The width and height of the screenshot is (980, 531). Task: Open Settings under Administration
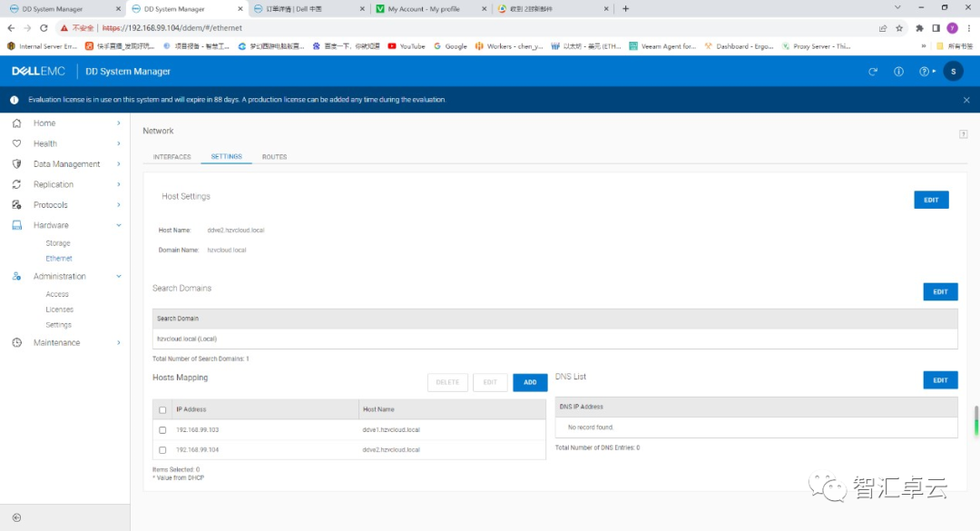coord(58,325)
